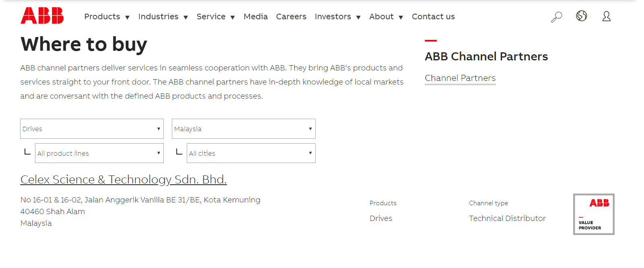Expand the Products menu arrow
The height and width of the screenshot is (268, 644).
click(127, 17)
